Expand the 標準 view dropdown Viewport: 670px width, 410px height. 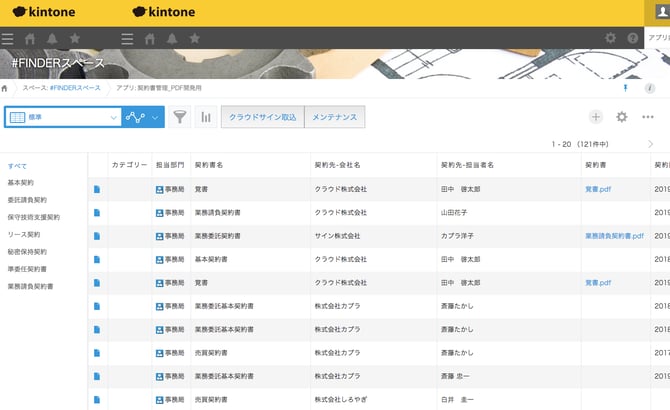tap(113, 117)
